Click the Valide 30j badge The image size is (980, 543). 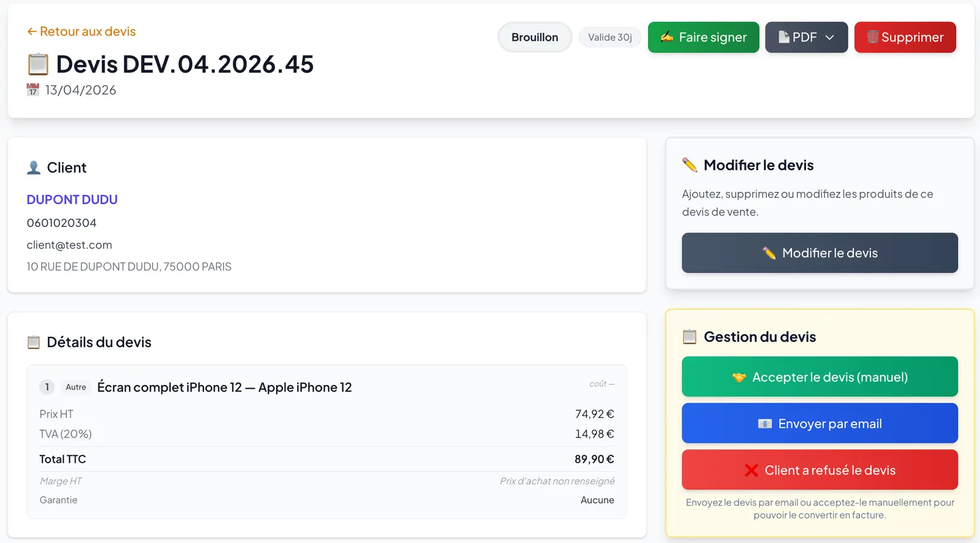[x=609, y=37]
